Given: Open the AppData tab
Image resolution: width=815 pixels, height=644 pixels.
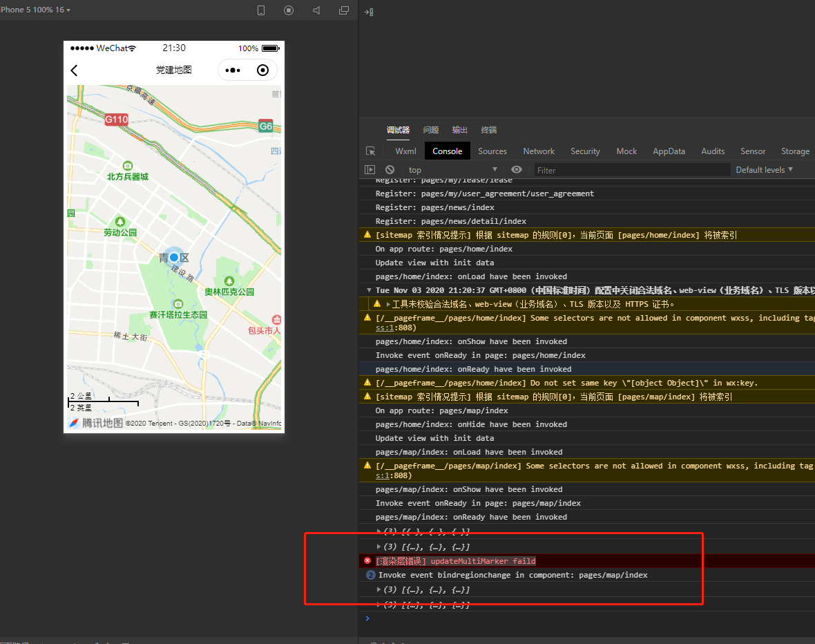Looking at the screenshot, I should 669,151.
